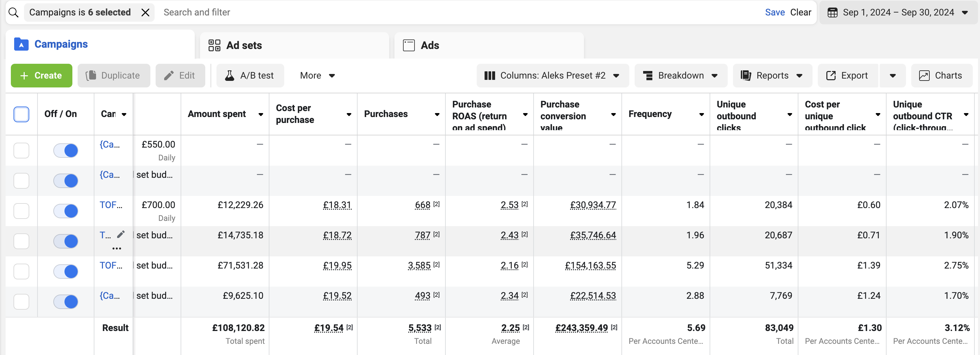Click the Duplicate button

pos(113,76)
